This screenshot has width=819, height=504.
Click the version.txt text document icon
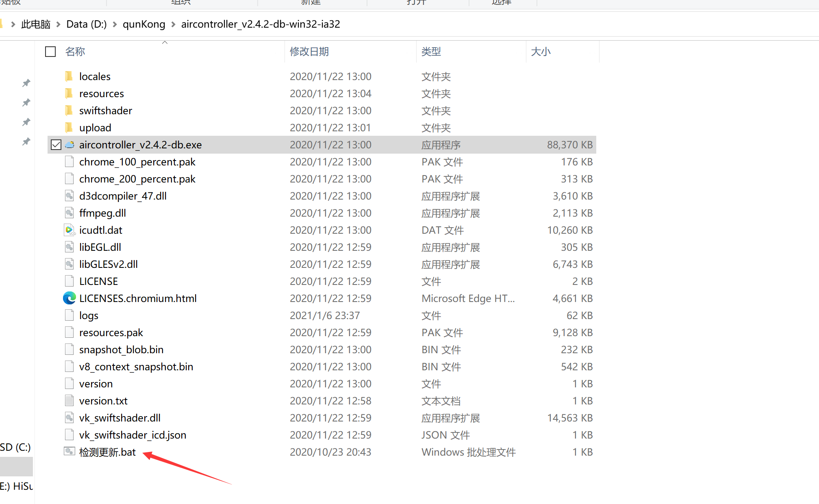pyautogui.click(x=70, y=401)
